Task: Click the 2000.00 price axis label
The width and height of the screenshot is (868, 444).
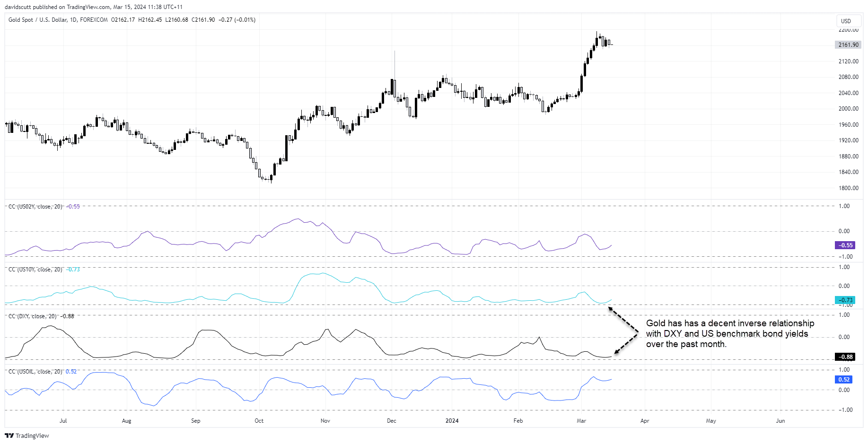Action: tap(849, 109)
